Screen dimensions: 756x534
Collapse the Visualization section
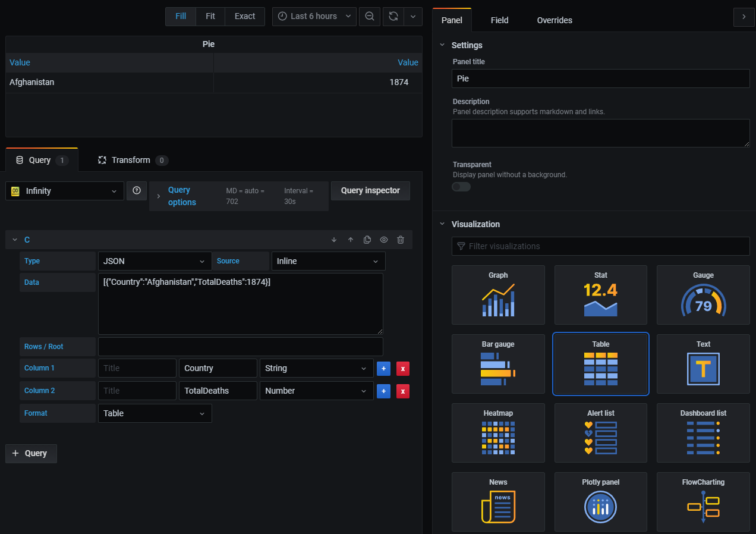coord(442,224)
